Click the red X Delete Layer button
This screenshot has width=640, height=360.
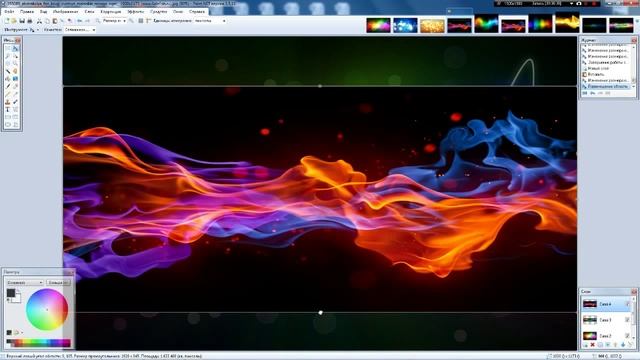[593, 345]
